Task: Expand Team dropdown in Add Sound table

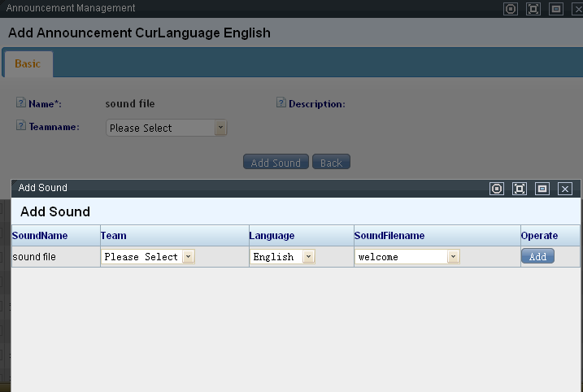Action: click(148, 256)
